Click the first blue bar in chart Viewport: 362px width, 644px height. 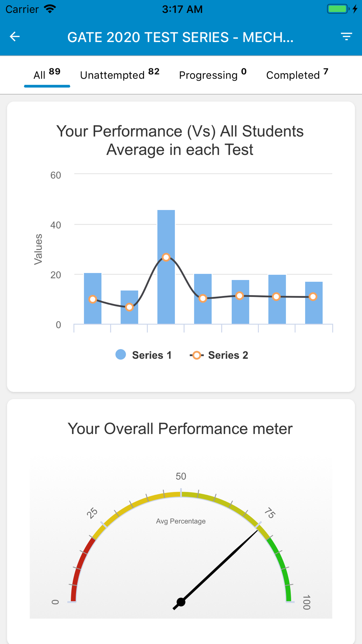93,298
